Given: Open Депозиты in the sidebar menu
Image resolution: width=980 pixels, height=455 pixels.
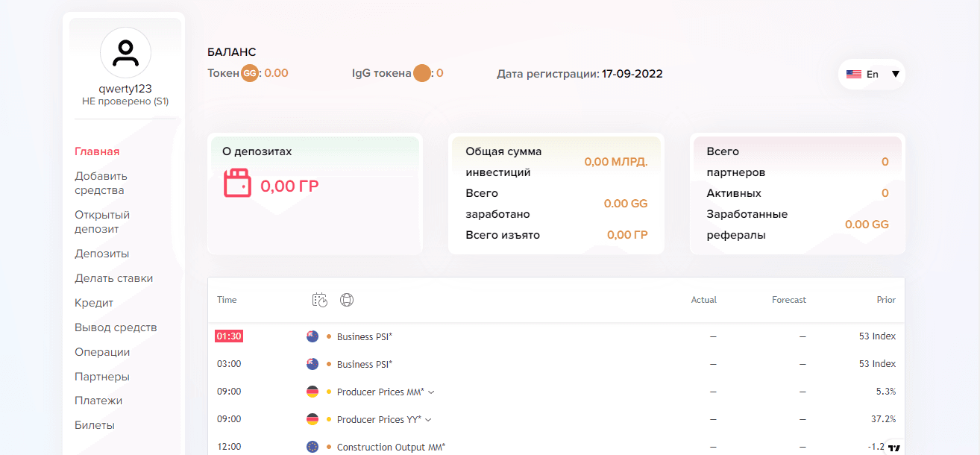Looking at the screenshot, I should pyautogui.click(x=102, y=254).
